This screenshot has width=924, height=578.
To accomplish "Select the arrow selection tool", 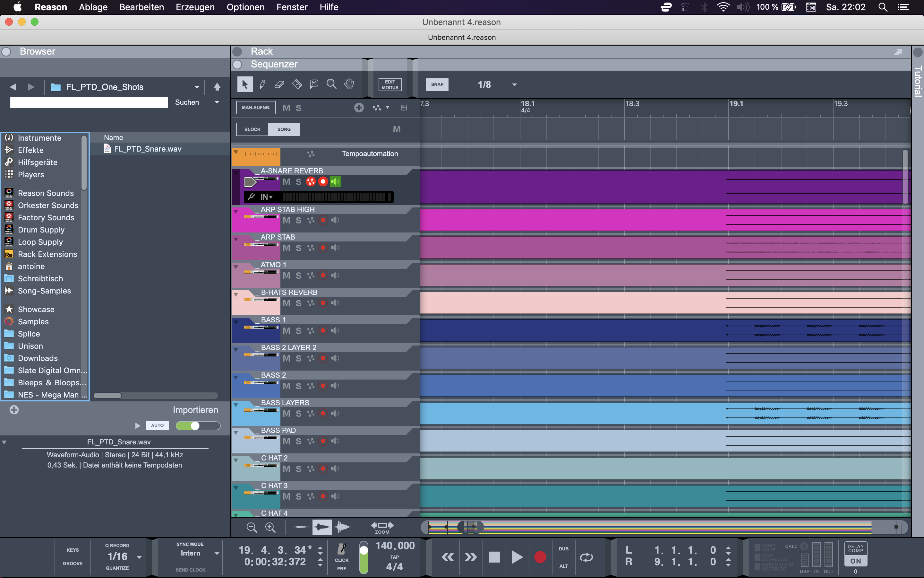I will tap(245, 84).
